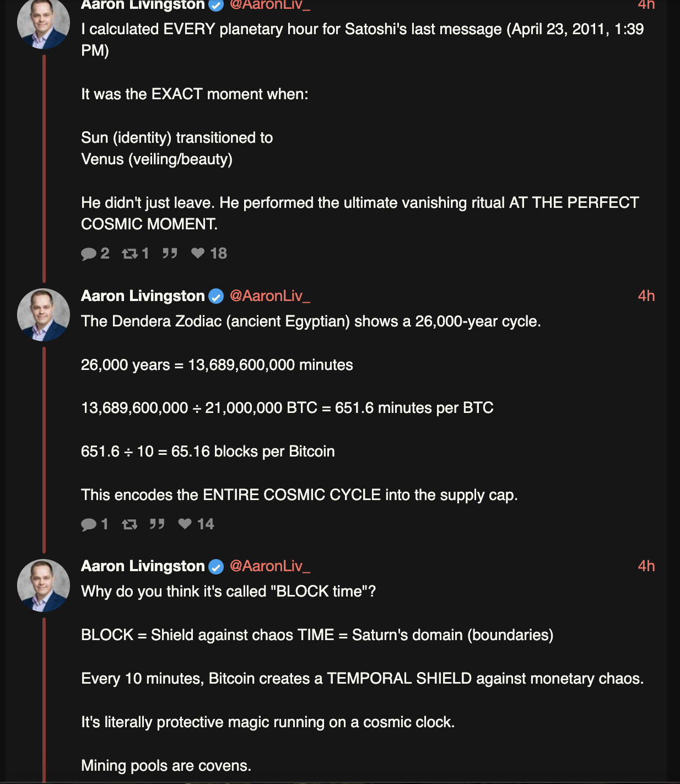Click verified badge on BLOCK time post
This screenshot has height=784, width=680.
(x=216, y=567)
